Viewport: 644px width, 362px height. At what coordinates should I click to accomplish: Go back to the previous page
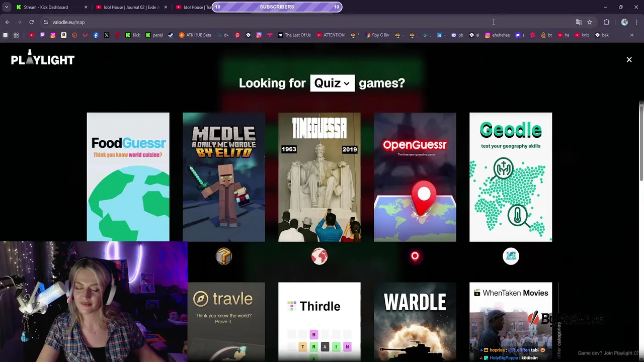point(7,22)
